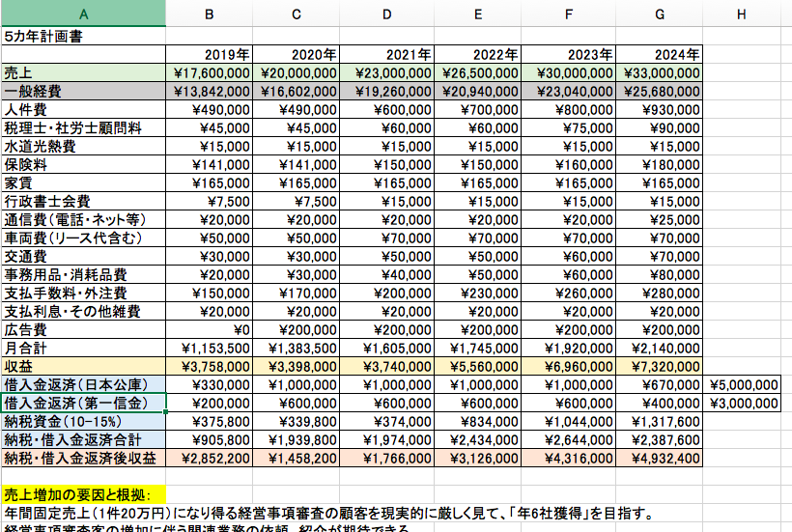Select the 2019年 year heading cell
The width and height of the screenshot is (792, 532).
(x=210, y=54)
